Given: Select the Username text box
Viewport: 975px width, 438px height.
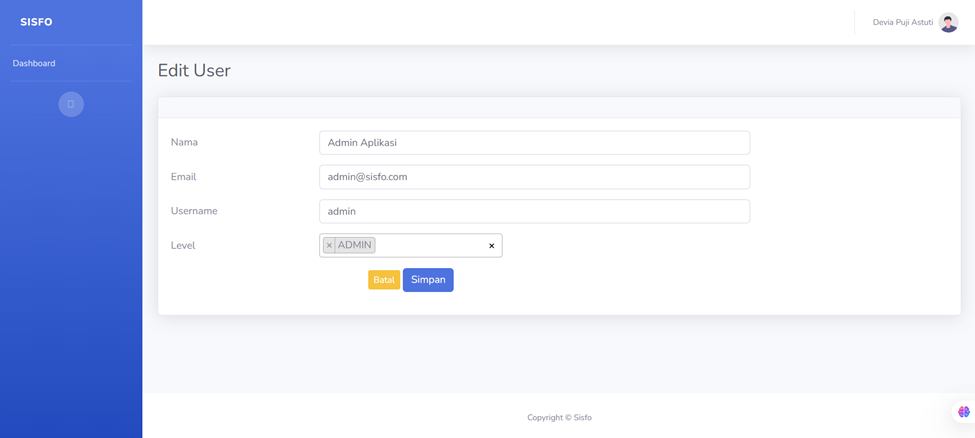Looking at the screenshot, I should (x=534, y=211).
